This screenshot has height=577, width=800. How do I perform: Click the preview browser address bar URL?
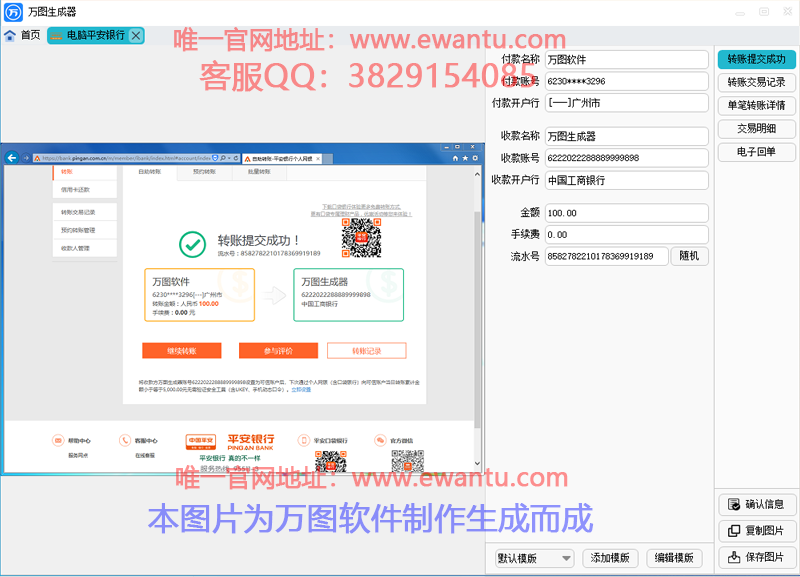click(126, 159)
